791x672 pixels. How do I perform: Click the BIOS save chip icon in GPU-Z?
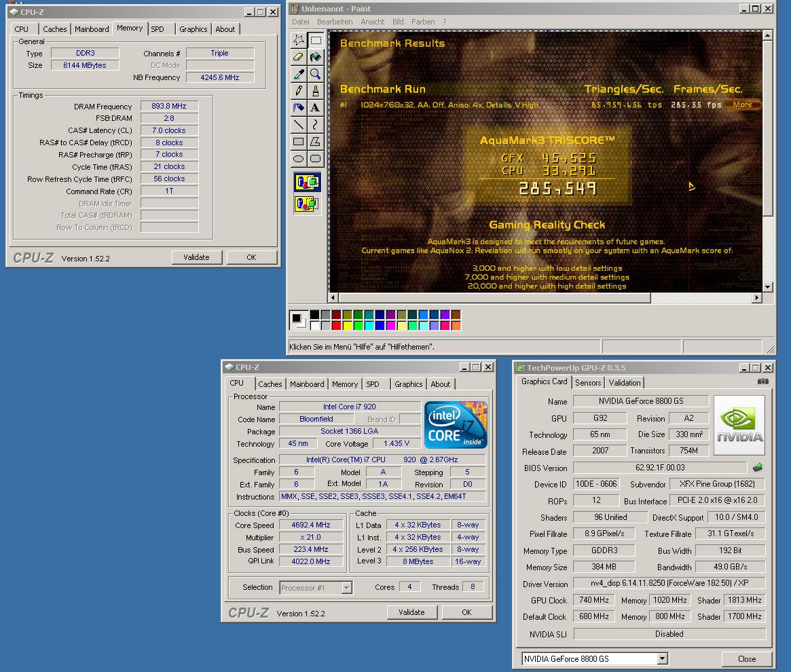tap(758, 468)
